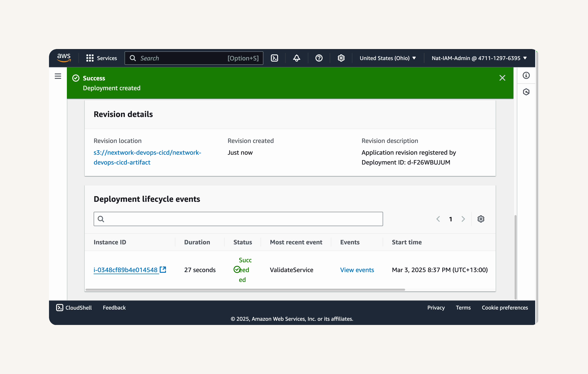Click the Most recent event column header

pyautogui.click(x=296, y=242)
